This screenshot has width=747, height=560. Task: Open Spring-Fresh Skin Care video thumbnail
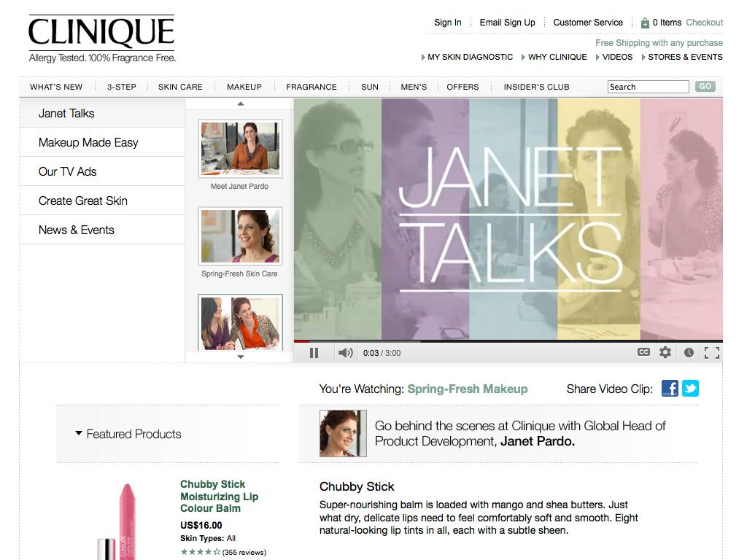[x=240, y=236]
